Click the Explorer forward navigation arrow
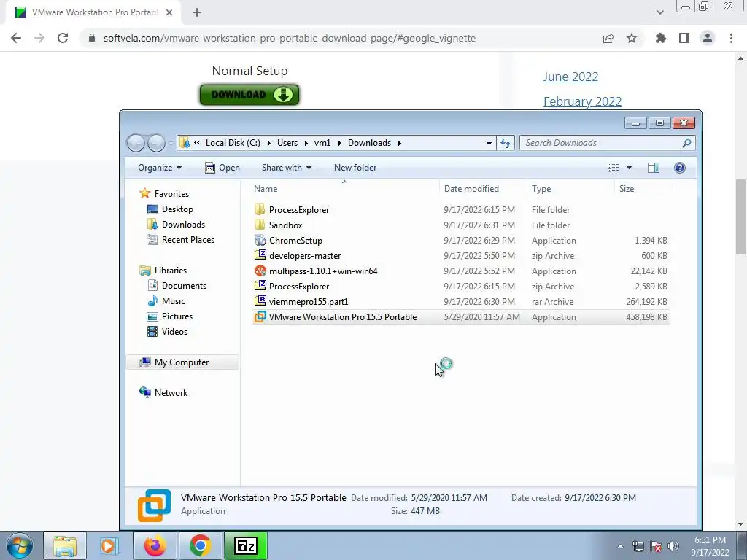The width and height of the screenshot is (747, 560). [x=156, y=143]
